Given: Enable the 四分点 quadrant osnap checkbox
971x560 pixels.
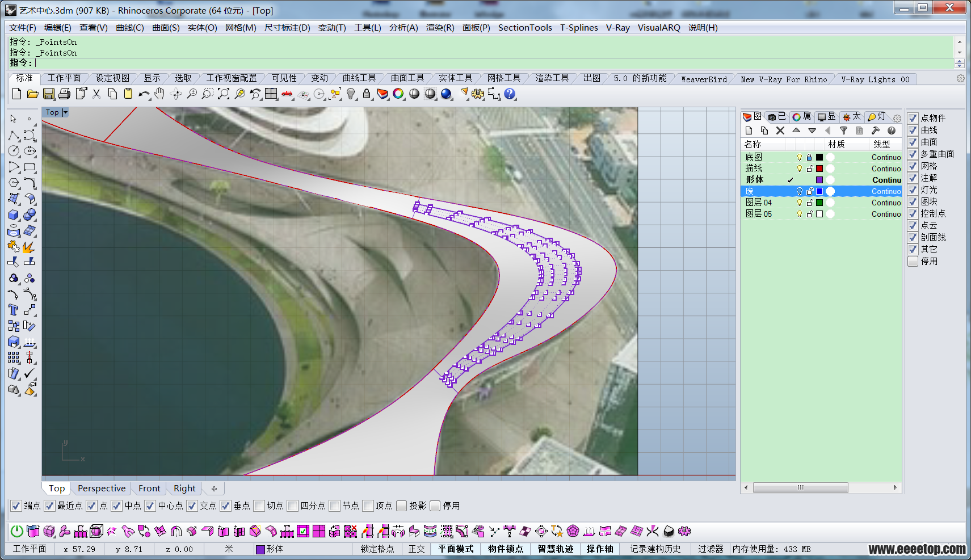Looking at the screenshot, I should click(x=293, y=506).
